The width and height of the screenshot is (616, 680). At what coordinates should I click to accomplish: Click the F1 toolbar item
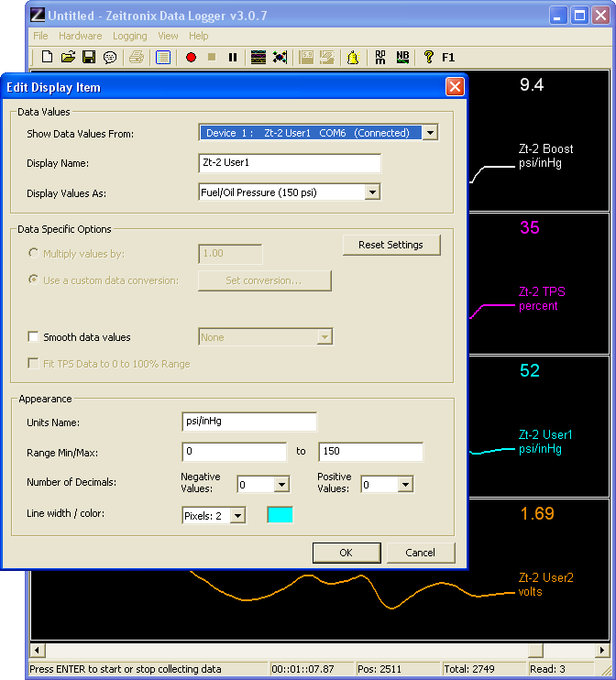[448, 57]
